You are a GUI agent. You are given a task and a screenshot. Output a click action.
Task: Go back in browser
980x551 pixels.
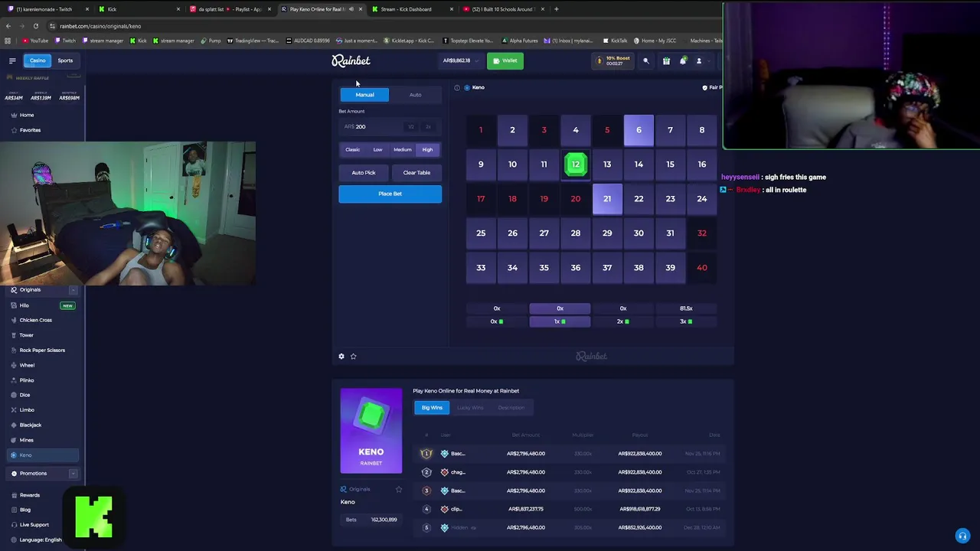(8, 26)
